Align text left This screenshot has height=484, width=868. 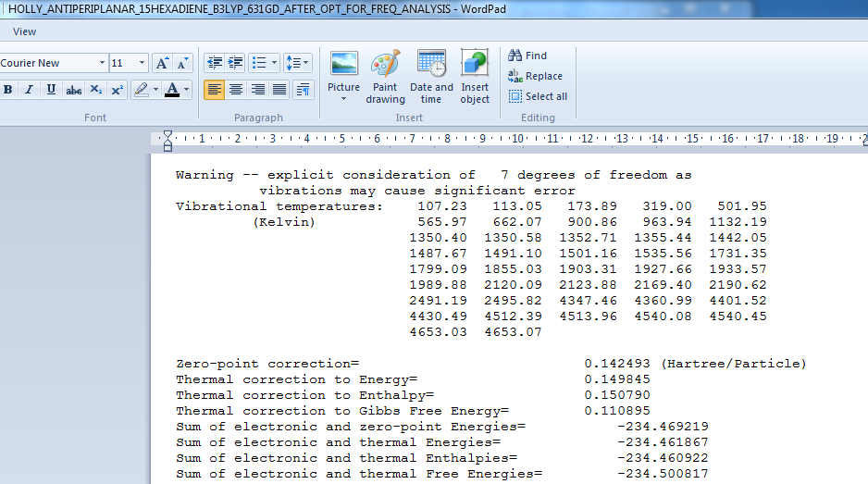pyautogui.click(x=215, y=90)
